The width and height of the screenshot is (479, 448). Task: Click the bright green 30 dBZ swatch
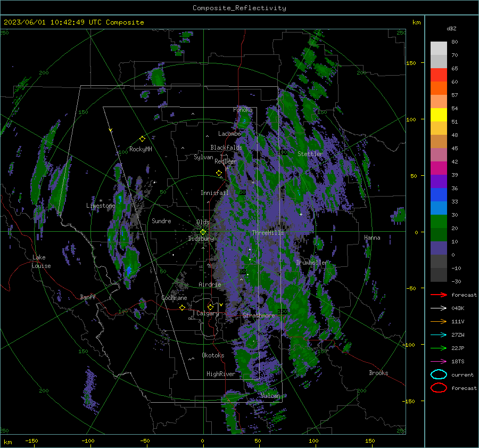pos(439,221)
